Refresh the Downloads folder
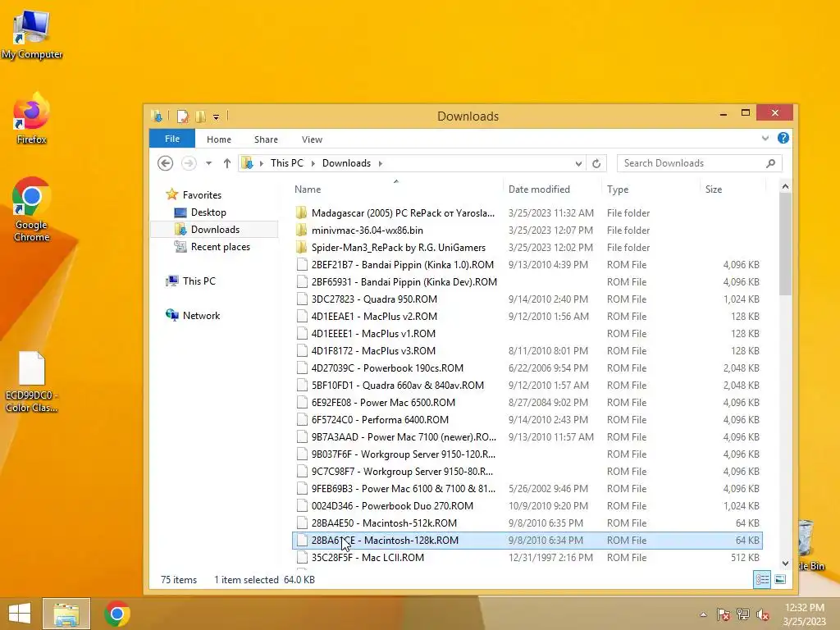The height and width of the screenshot is (630, 840). click(596, 163)
